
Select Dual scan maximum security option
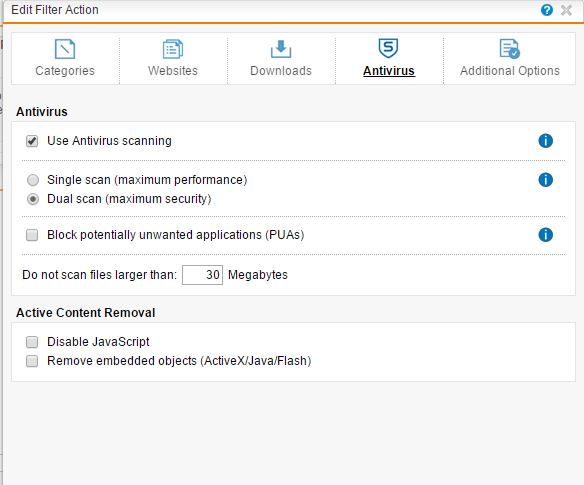[33, 199]
